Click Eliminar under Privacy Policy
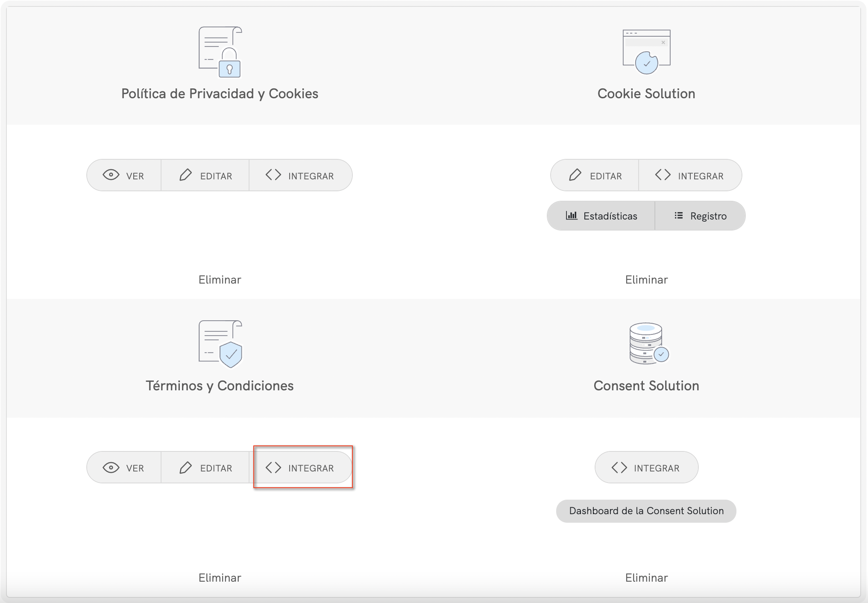The width and height of the screenshot is (868, 603). click(x=220, y=280)
